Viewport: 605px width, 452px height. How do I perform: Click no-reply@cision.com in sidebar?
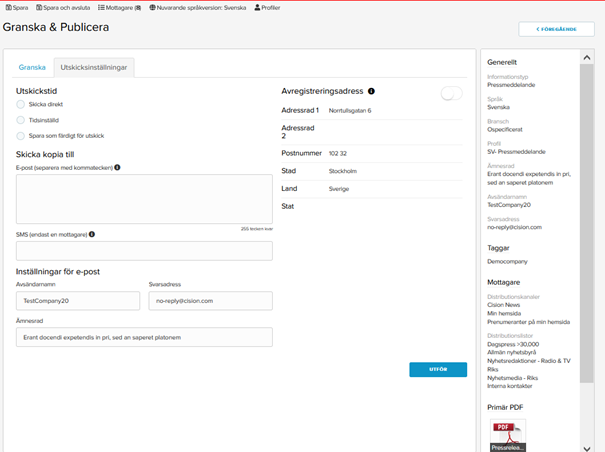click(514, 227)
